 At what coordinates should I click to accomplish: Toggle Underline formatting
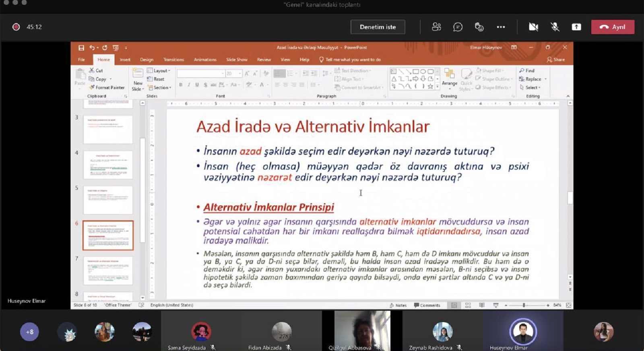(x=197, y=85)
